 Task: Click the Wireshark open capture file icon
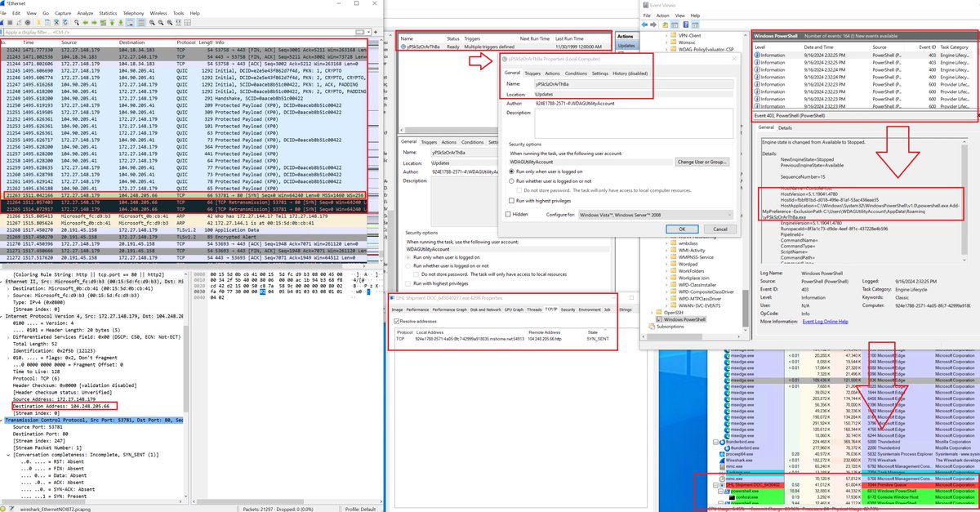(38, 23)
